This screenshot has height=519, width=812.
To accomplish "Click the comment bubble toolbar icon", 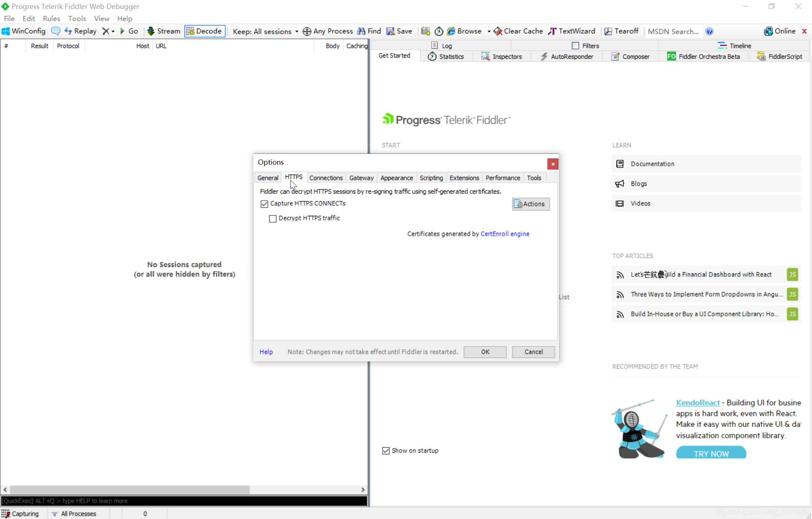I will coord(56,31).
